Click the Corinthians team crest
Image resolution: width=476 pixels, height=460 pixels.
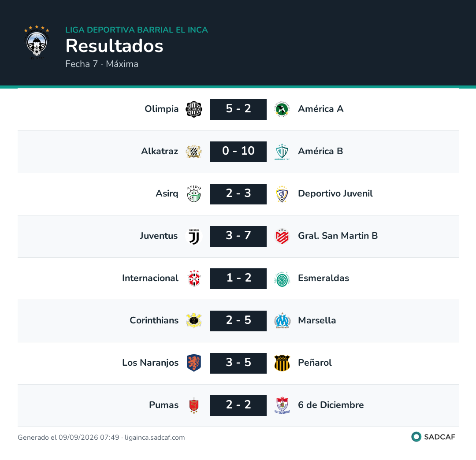pos(194,321)
